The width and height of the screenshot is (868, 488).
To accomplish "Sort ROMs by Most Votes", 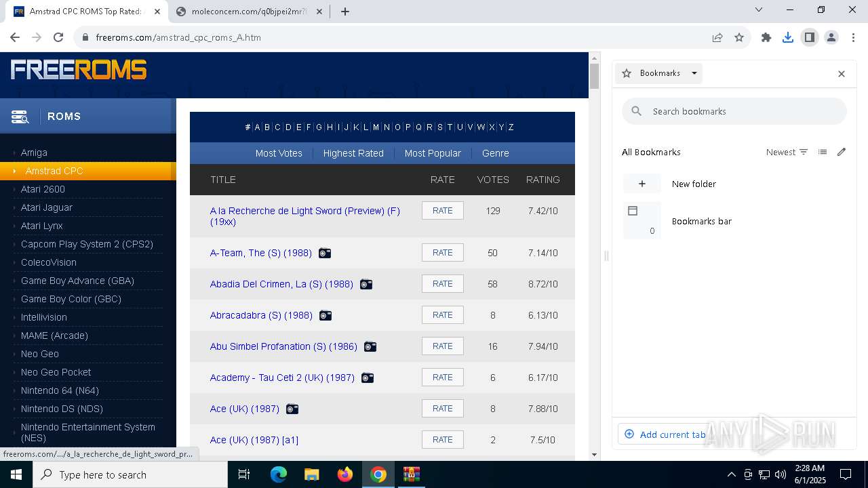I will 279,153.
